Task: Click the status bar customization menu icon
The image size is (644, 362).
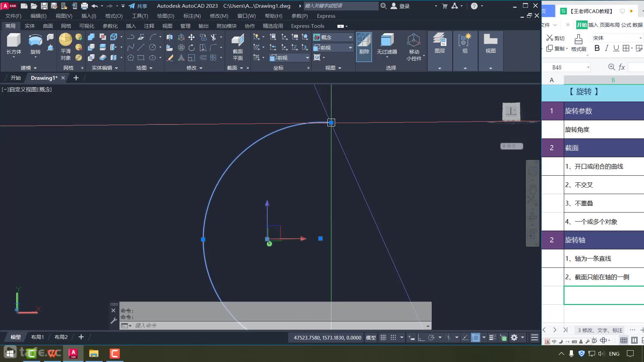Action: [x=535, y=338]
